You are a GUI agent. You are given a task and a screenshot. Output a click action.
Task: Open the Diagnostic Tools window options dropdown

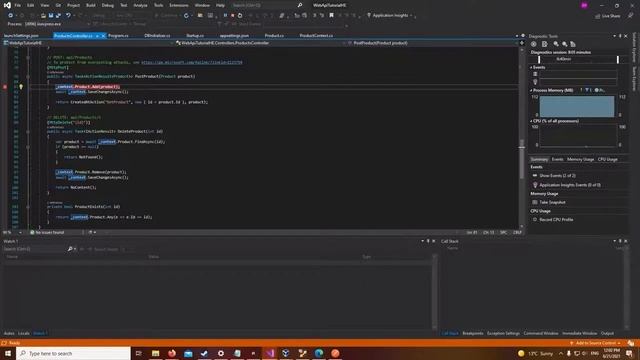point(614,36)
